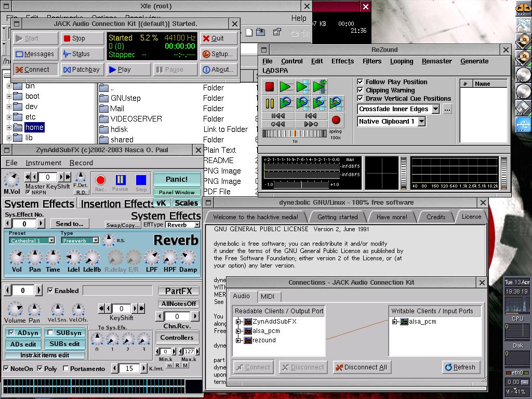Click the red Stop square in ReZound transport

(x=270, y=87)
